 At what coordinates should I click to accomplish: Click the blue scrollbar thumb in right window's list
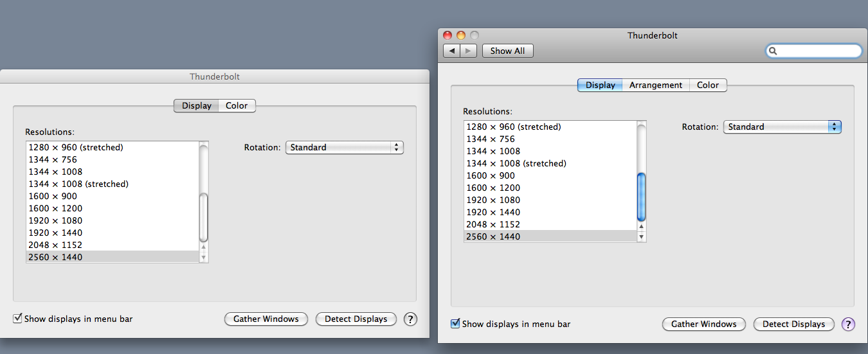coord(641,197)
